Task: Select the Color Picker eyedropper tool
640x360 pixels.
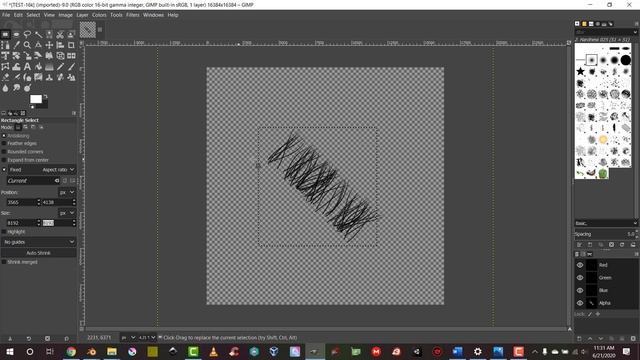Action: point(16,45)
